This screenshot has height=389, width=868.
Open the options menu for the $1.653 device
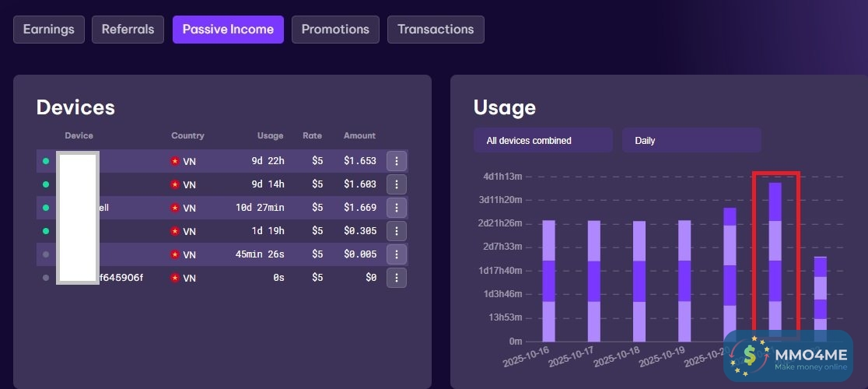397,161
